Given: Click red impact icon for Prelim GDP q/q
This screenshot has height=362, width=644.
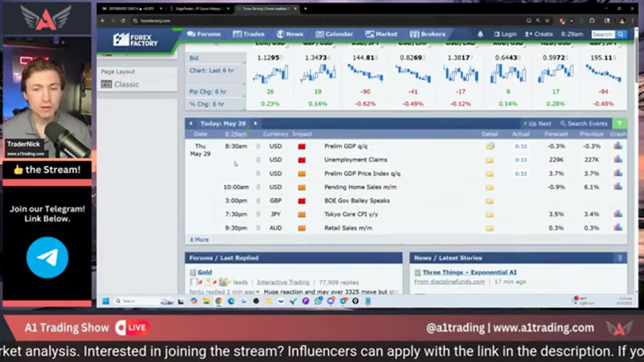Looking at the screenshot, I should click(x=302, y=146).
